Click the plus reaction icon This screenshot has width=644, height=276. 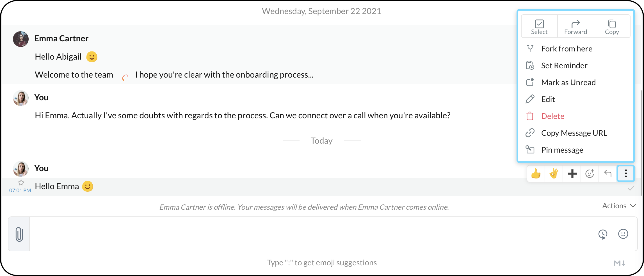pyautogui.click(x=572, y=174)
